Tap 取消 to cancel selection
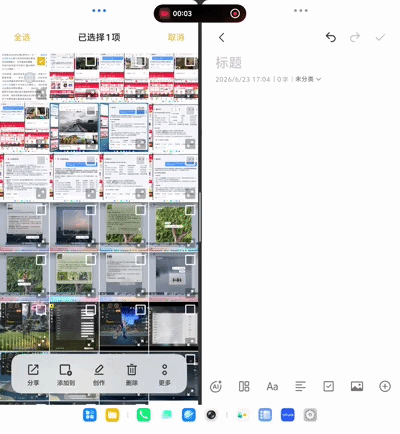Viewport: 400px width, 434px height. (x=176, y=37)
